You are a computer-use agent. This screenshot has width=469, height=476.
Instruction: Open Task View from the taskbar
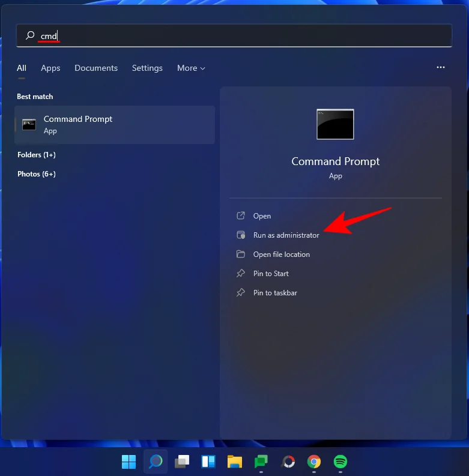pos(182,462)
